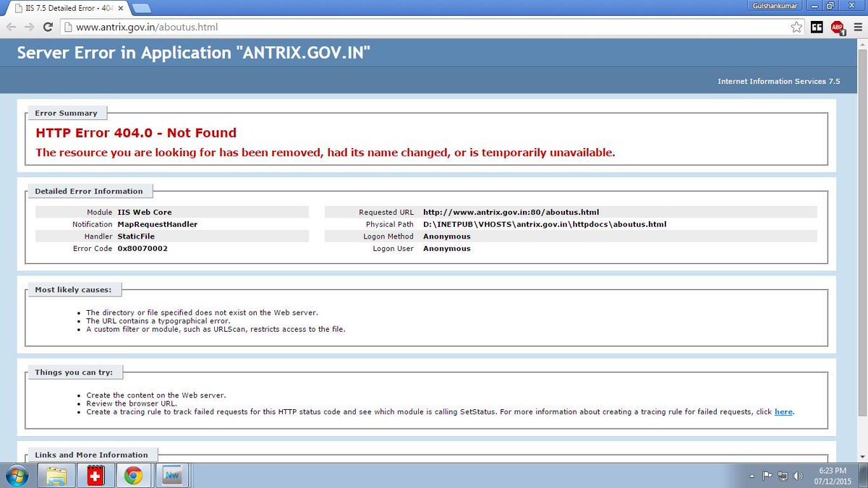Click 'Internet Information Services 7.5' text

pos(778,82)
